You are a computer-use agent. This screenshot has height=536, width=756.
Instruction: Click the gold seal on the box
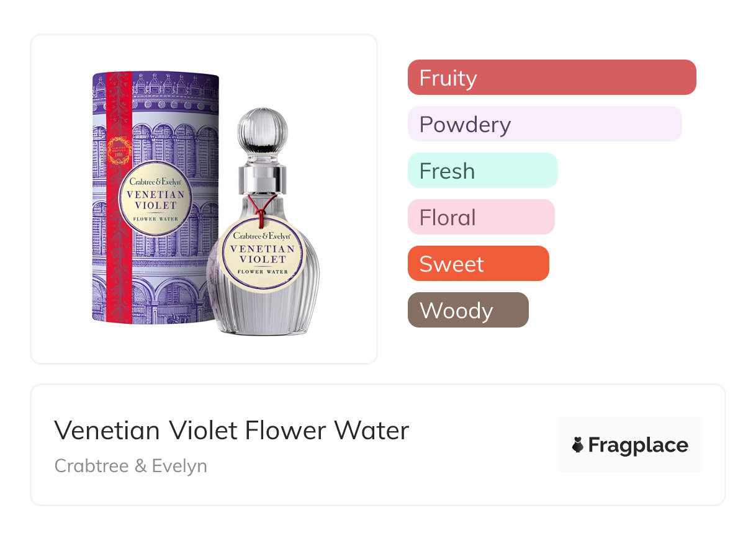(x=119, y=150)
